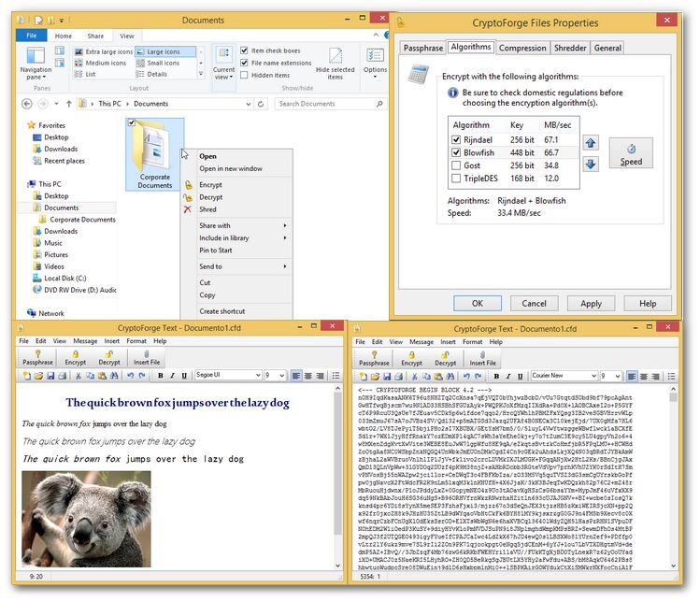Click Apply in Files Properties dialog
The height and width of the screenshot is (602, 700).
coord(591,304)
